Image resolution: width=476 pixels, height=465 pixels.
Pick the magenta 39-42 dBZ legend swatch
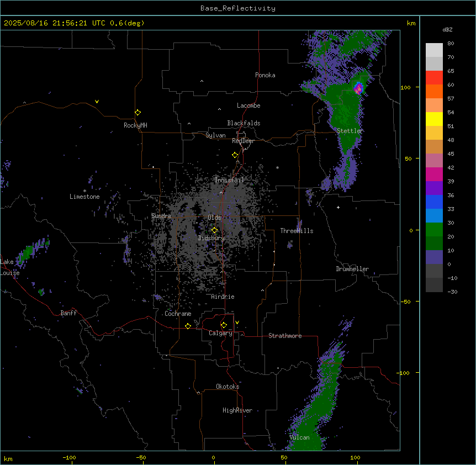pyautogui.click(x=434, y=175)
